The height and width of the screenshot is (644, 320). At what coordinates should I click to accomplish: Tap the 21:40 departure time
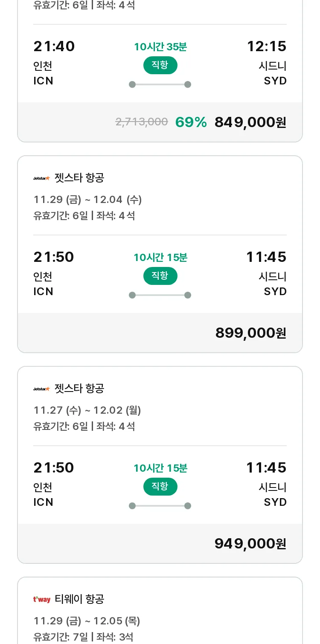(x=54, y=46)
